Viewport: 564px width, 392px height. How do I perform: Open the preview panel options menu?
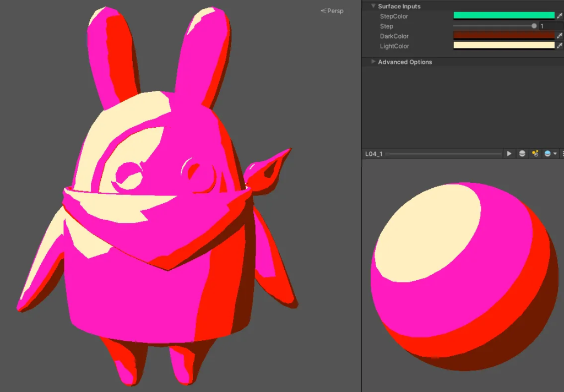[562, 154]
